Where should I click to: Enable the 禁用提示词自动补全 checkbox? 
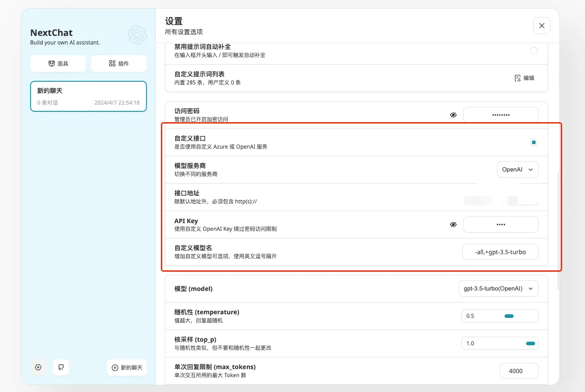(534, 51)
